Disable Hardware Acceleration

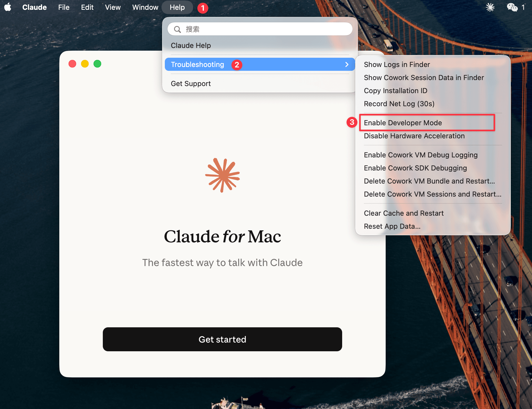coord(414,136)
